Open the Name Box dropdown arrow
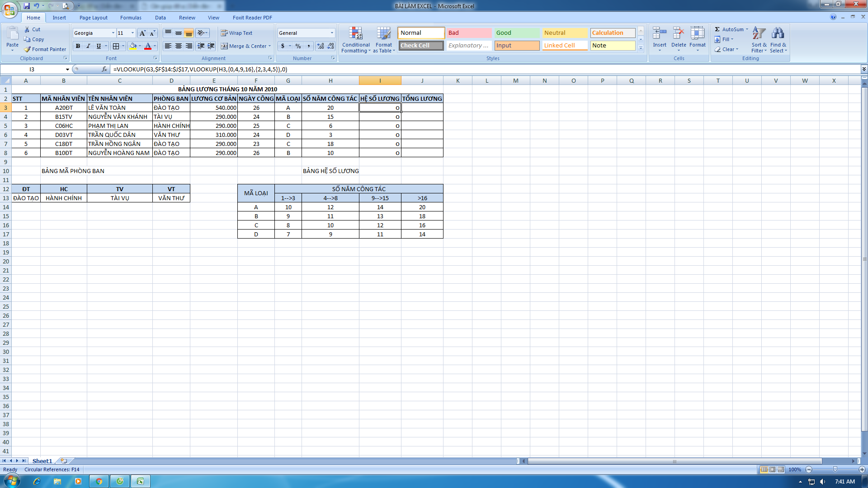 pyautogui.click(x=67, y=70)
